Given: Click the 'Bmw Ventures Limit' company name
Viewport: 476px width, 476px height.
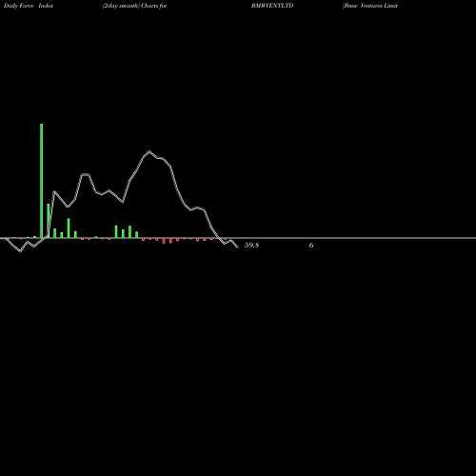Looking at the screenshot, I should [370, 6].
